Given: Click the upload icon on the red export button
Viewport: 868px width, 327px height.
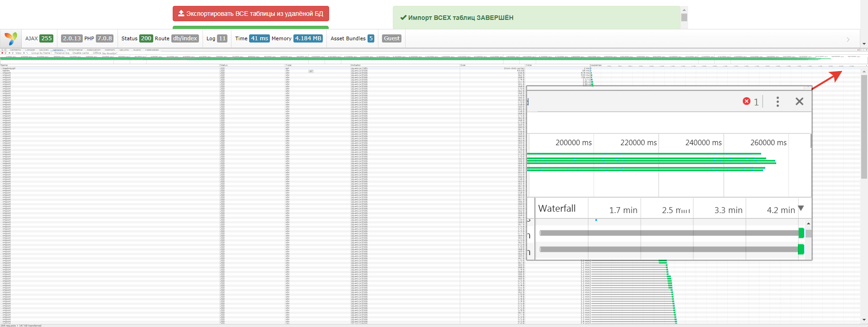Looking at the screenshot, I should coord(181,14).
